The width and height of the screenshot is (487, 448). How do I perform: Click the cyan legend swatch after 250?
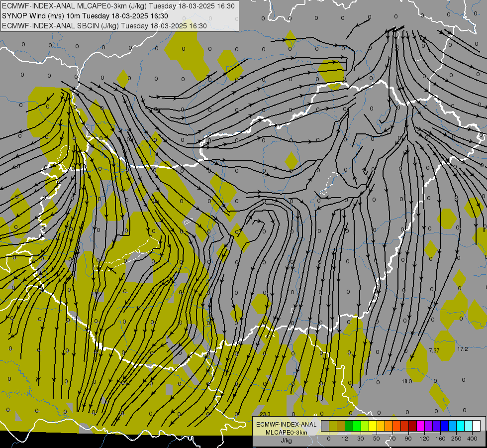pyautogui.click(x=461, y=426)
